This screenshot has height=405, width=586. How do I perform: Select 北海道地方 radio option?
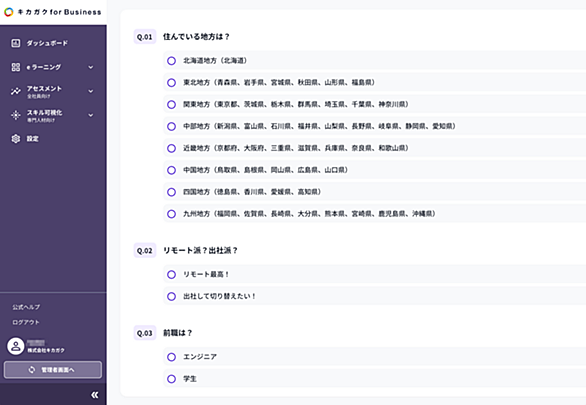(172, 61)
